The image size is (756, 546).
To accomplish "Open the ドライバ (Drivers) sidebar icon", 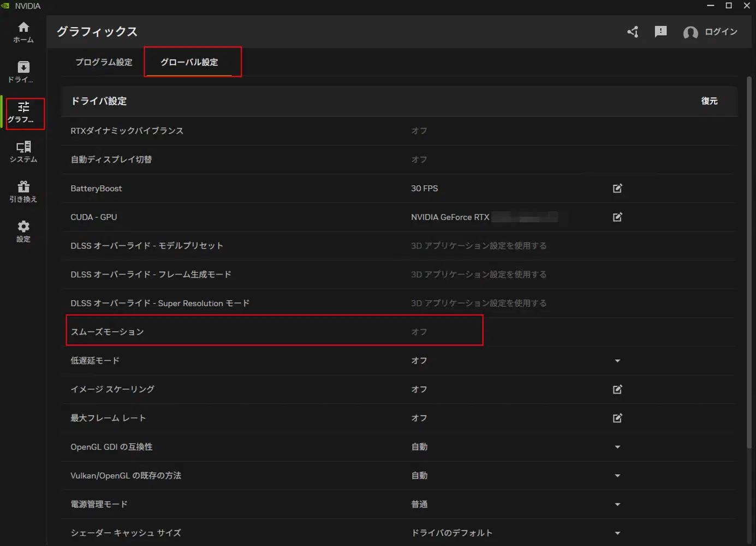I will click(x=23, y=72).
